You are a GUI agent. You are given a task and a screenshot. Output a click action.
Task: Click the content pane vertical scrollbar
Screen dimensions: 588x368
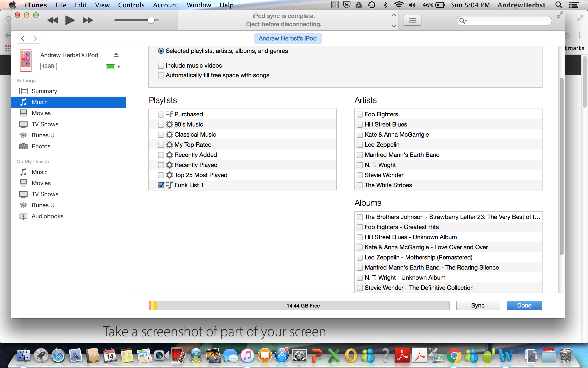(x=562, y=166)
